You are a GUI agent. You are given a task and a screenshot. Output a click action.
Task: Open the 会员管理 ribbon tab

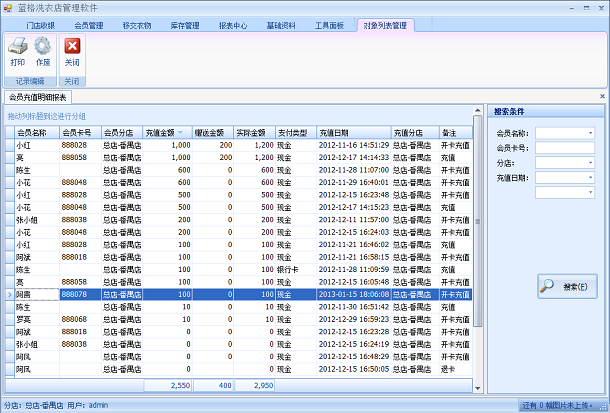pos(89,26)
